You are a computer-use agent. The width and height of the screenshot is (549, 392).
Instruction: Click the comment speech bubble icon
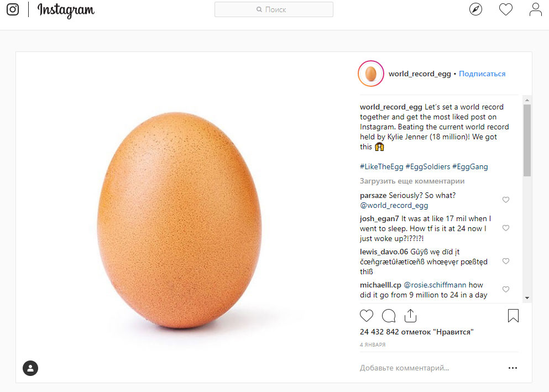(x=389, y=316)
